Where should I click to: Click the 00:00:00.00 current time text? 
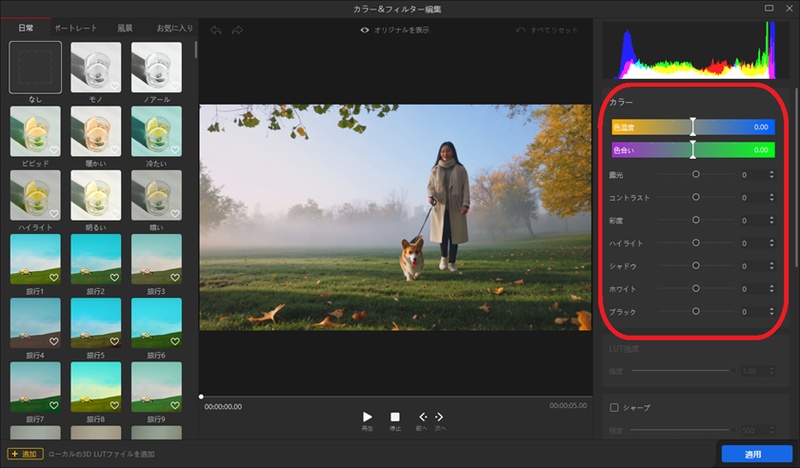click(223, 407)
